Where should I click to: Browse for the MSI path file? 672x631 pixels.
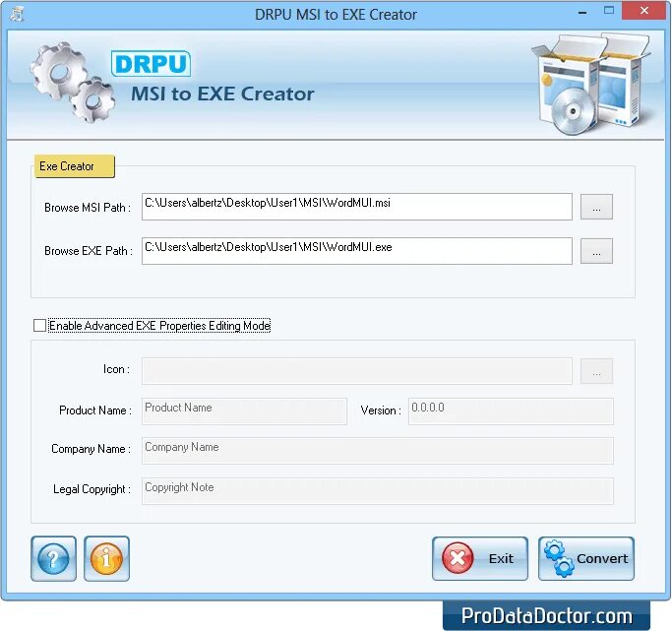tap(596, 207)
